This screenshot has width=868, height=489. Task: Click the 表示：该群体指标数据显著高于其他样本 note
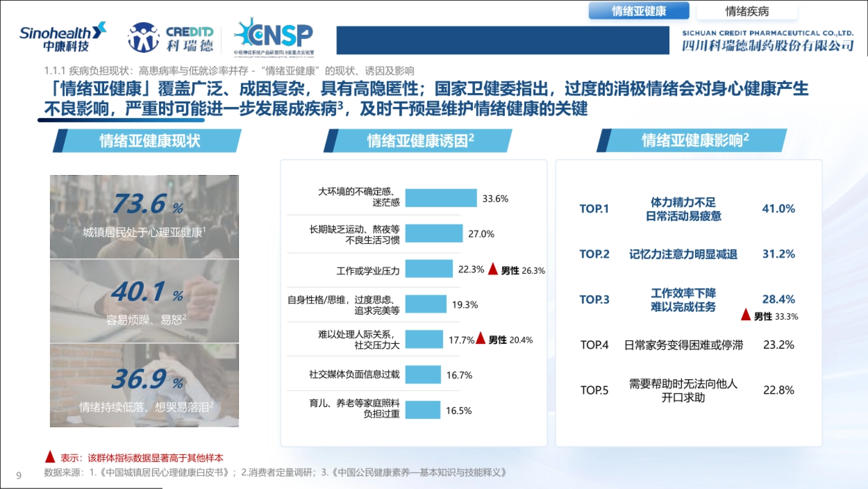click(142, 457)
